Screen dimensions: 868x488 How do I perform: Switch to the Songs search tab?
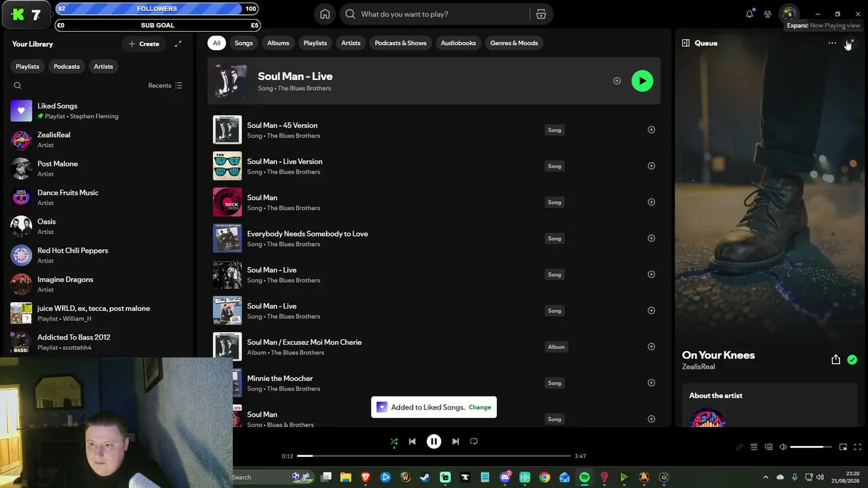243,43
